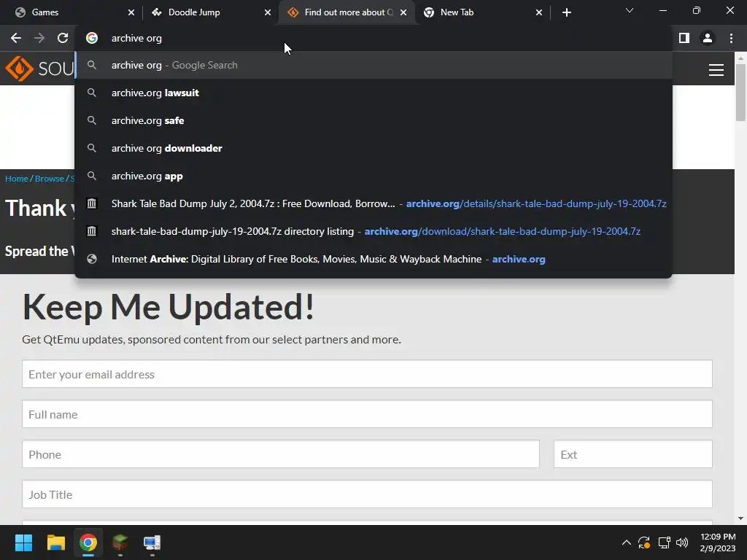This screenshot has height=560, width=747.
Task: Click the Full name field
Action: (x=367, y=414)
